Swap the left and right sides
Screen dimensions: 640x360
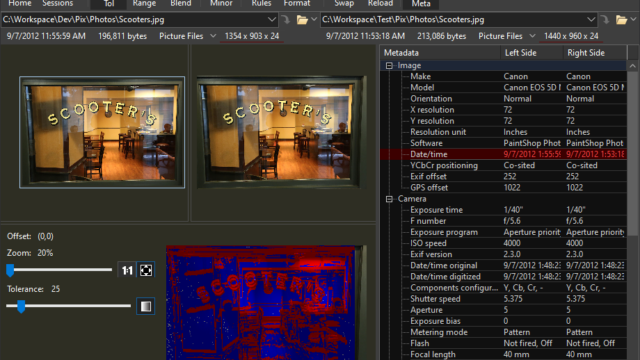point(344,4)
